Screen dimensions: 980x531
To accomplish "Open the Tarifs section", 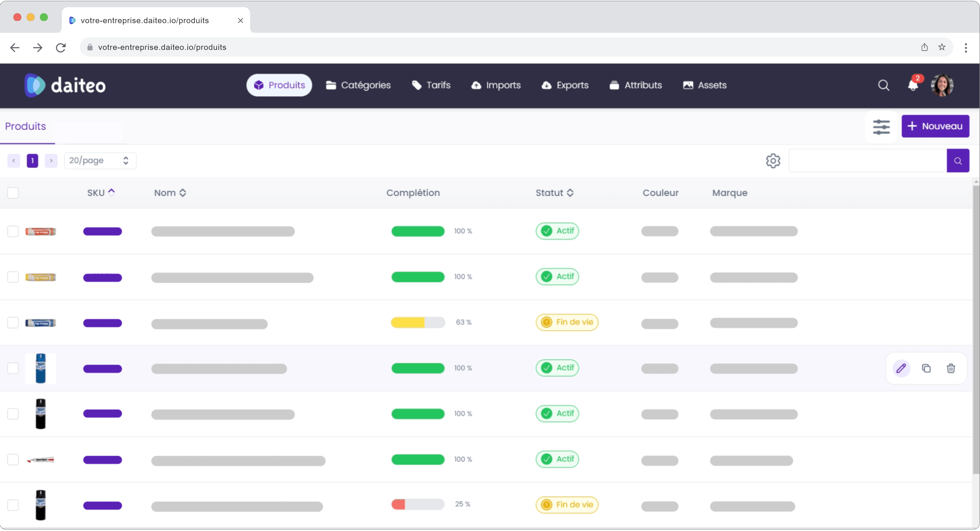I will [431, 85].
